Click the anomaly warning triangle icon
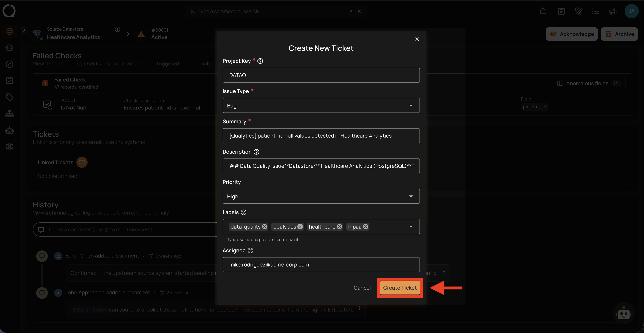644x333 pixels. point(141,34)
